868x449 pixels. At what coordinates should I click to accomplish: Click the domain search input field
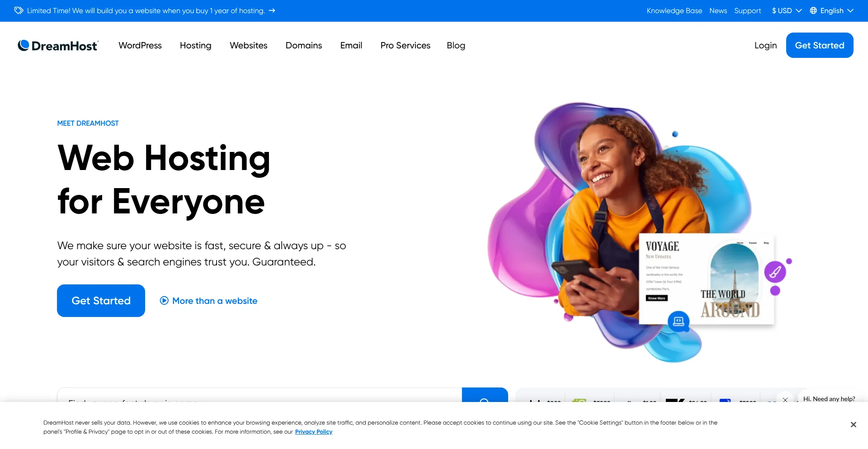click(x=259, y=396)
